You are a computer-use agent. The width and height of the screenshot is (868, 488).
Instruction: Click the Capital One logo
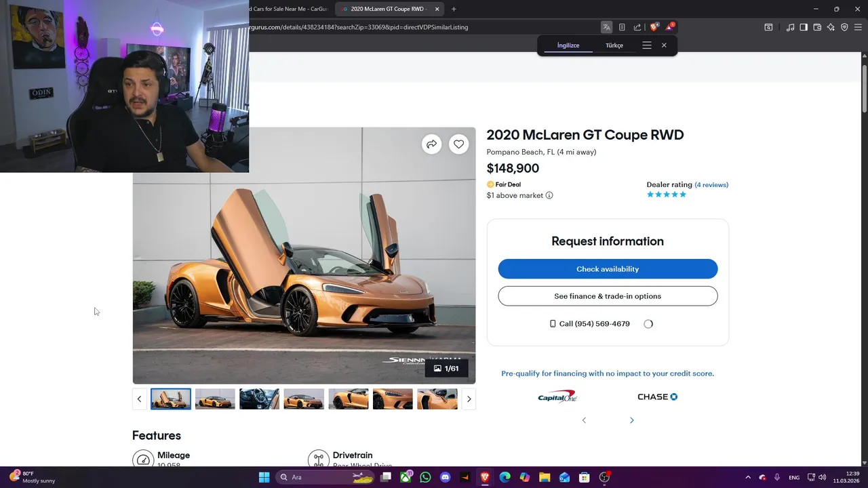click(557, 396)
